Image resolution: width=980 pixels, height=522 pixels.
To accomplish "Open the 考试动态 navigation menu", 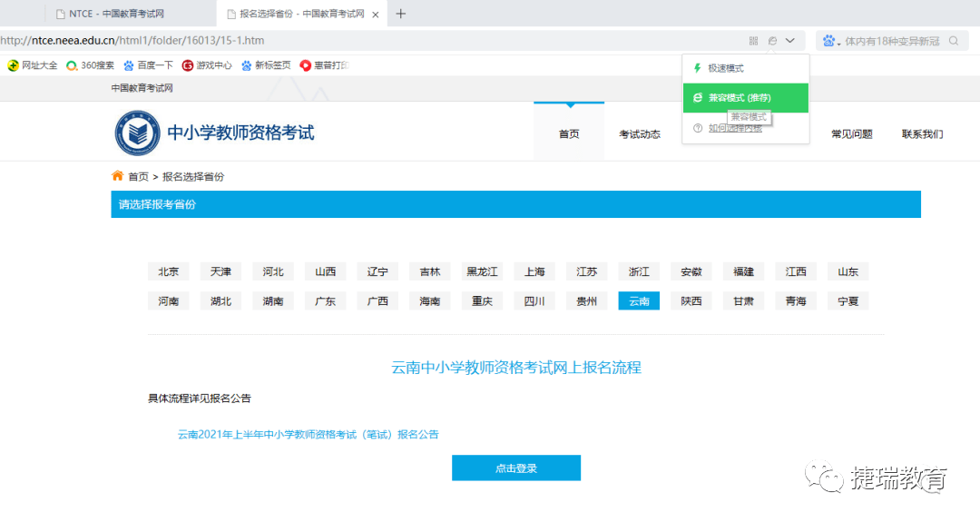I will [640, 134].
